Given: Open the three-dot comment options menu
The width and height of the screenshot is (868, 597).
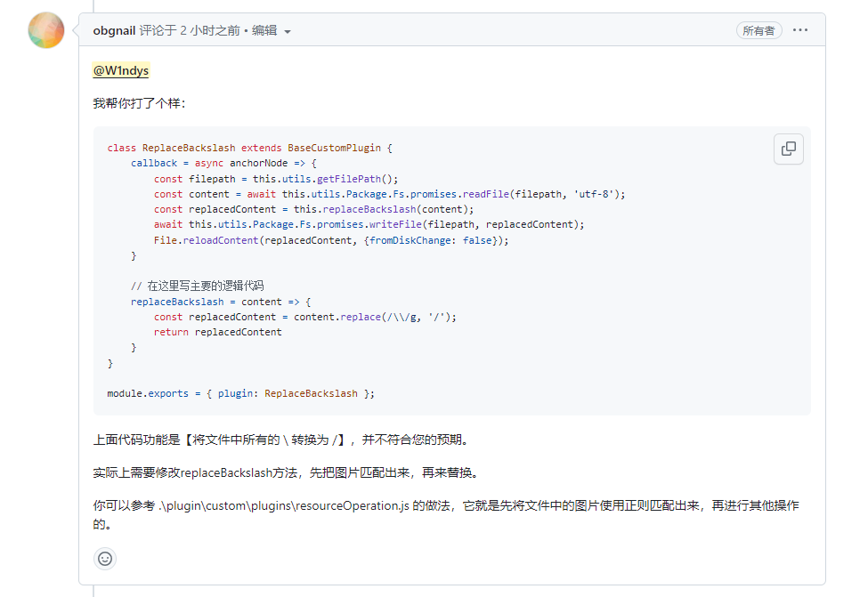Looking at the screenshot, I should [x=800, y=30].
